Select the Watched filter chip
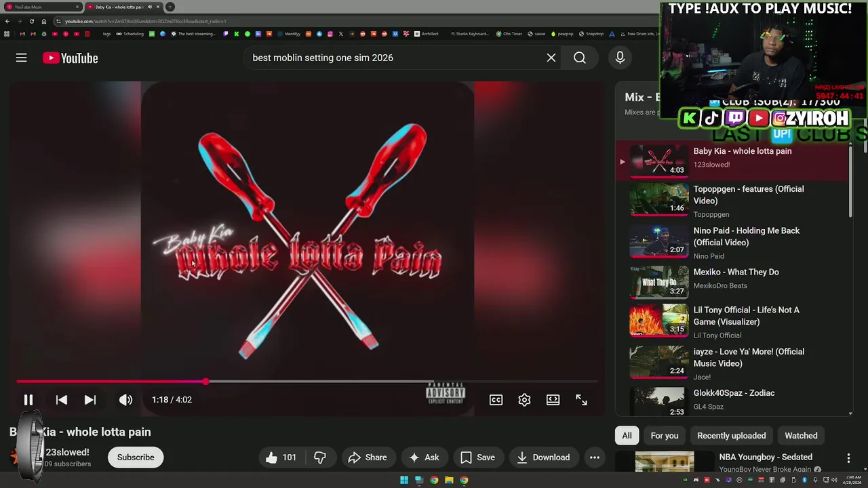This screenshot has width=868, height=488. (801, 436)
